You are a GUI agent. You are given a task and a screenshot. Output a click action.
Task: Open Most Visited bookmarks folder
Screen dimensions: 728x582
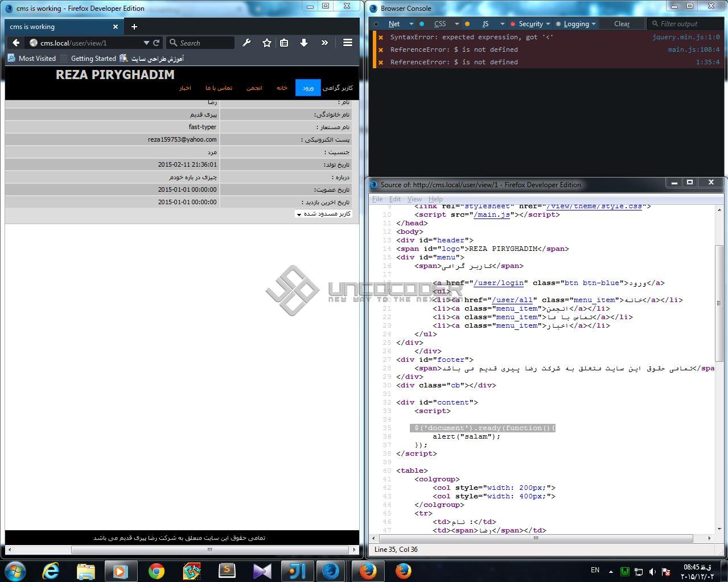click(x=31, y=59)
